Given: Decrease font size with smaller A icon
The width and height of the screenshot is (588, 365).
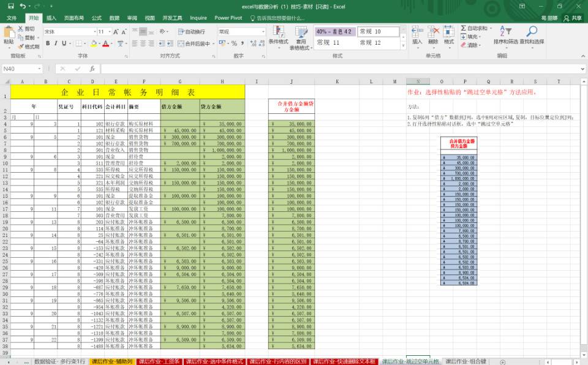Looking at the screenshot, I should (123, 32).
